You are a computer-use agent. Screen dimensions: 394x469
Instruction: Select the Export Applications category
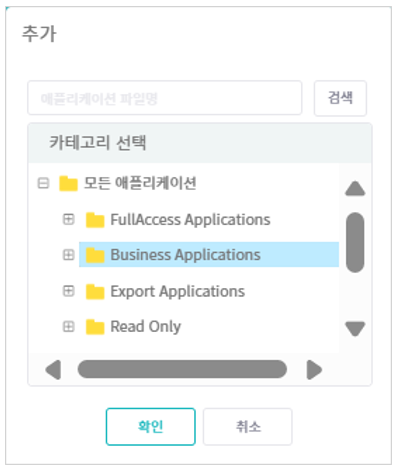coord(178,292)
